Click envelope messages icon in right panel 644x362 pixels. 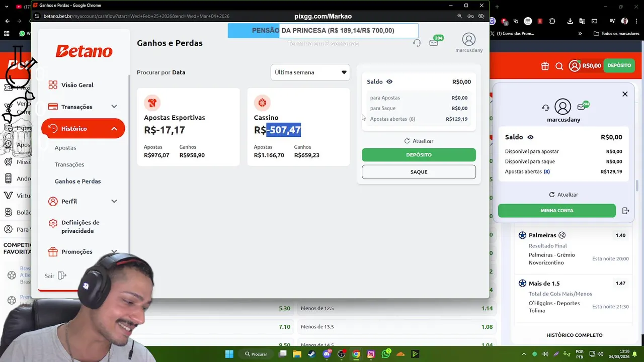click(583, 106)
